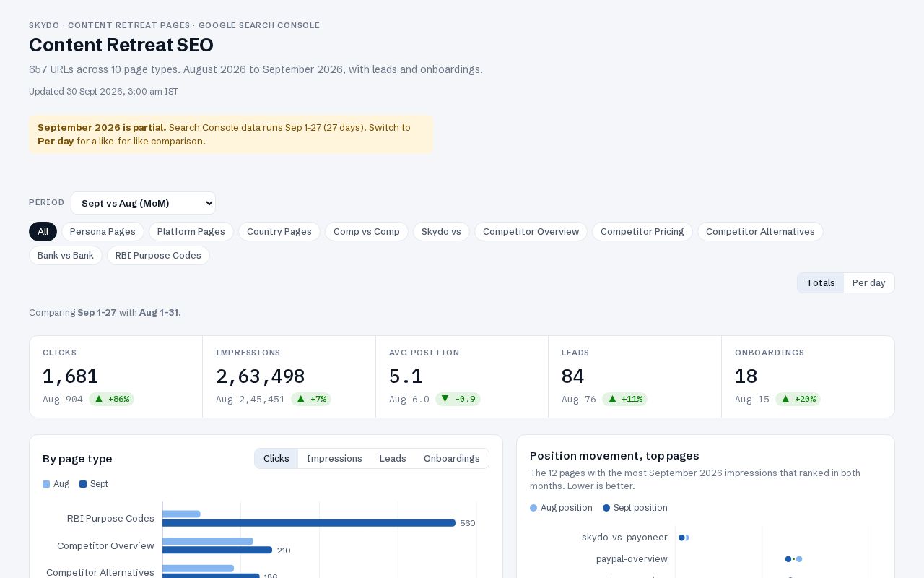
Task: Click the Clicks total value 1,681
Action: coord(71,376)
